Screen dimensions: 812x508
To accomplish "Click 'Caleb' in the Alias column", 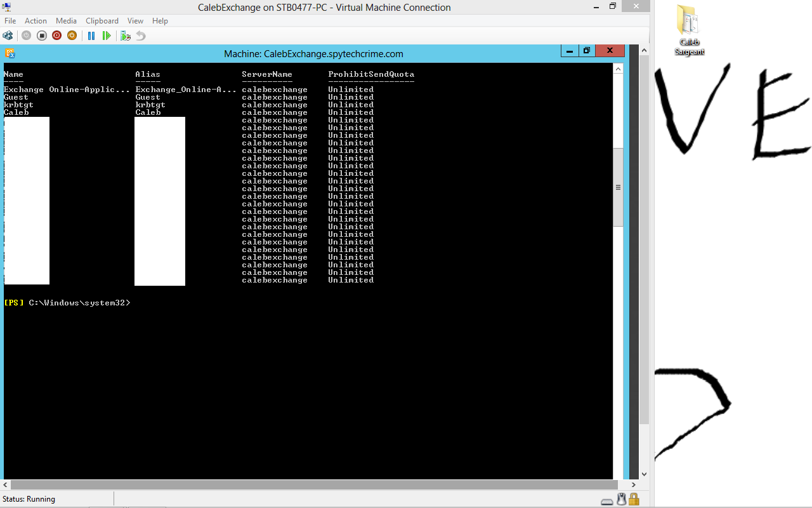I will 148,112.
